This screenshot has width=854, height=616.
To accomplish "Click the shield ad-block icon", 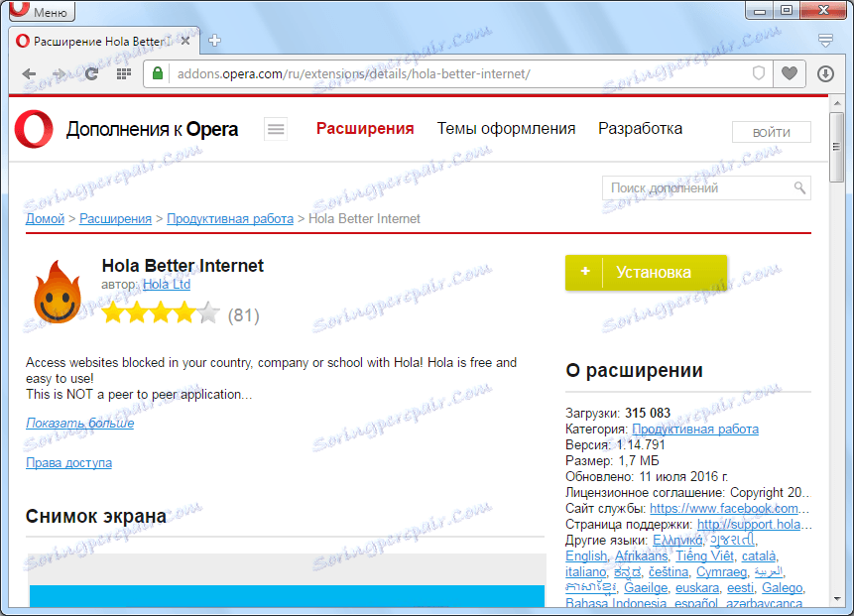I will coord(758,73).
